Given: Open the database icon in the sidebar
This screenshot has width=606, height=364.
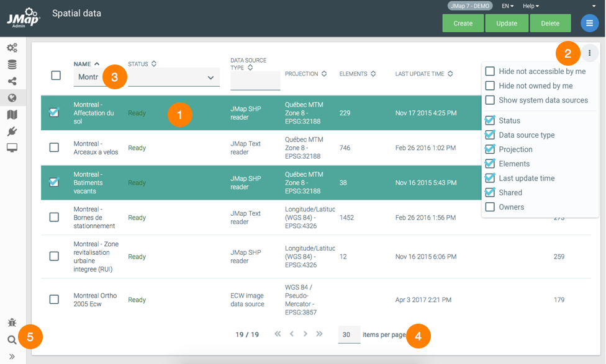Looking at the screenshot, I should pyautogui.click(x=12, y=64).
